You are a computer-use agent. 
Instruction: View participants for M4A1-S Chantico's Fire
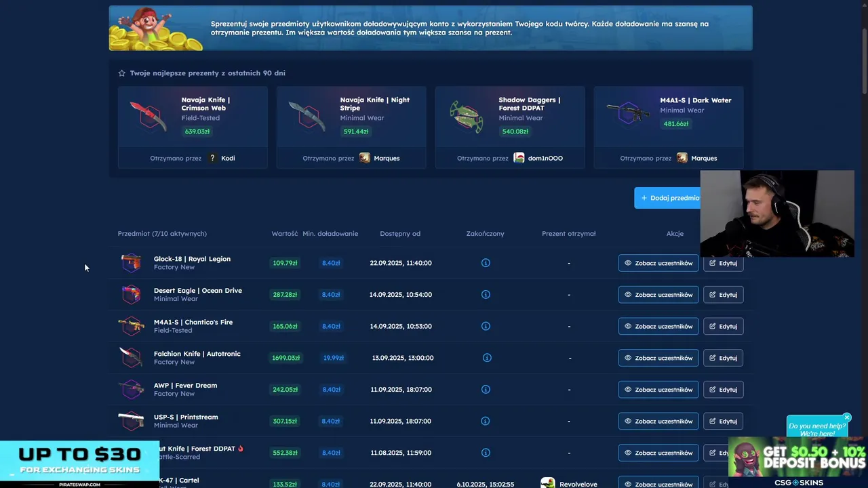pyautogui.click(x=658, y=326)
